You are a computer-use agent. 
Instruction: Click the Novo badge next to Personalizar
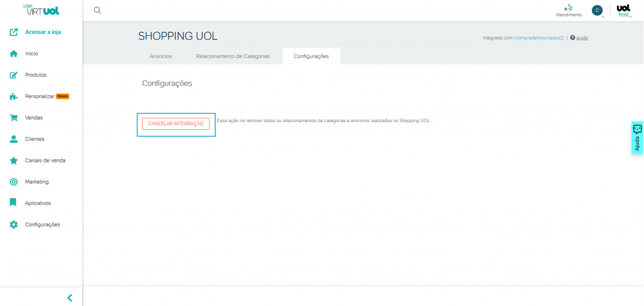[x=62, y=96]
